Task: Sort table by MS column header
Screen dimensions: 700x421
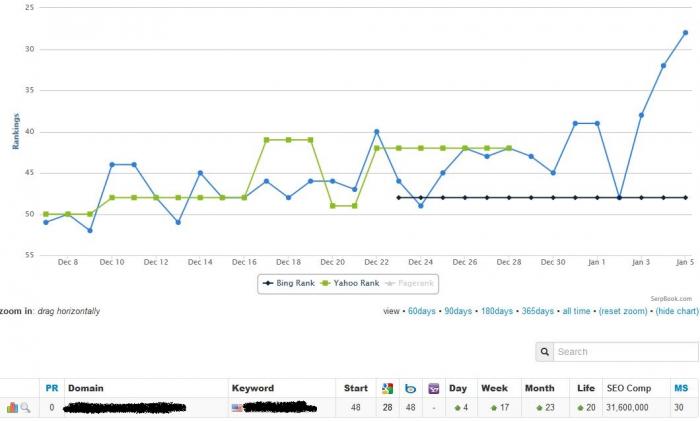Action: pyautogui.click(x=681, y=388)
